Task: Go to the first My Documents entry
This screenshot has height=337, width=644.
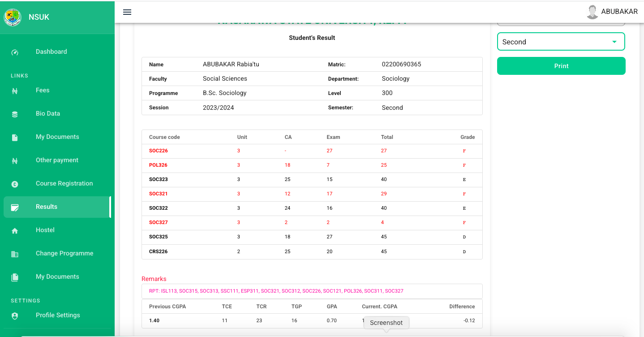Action: pos(57,137)
